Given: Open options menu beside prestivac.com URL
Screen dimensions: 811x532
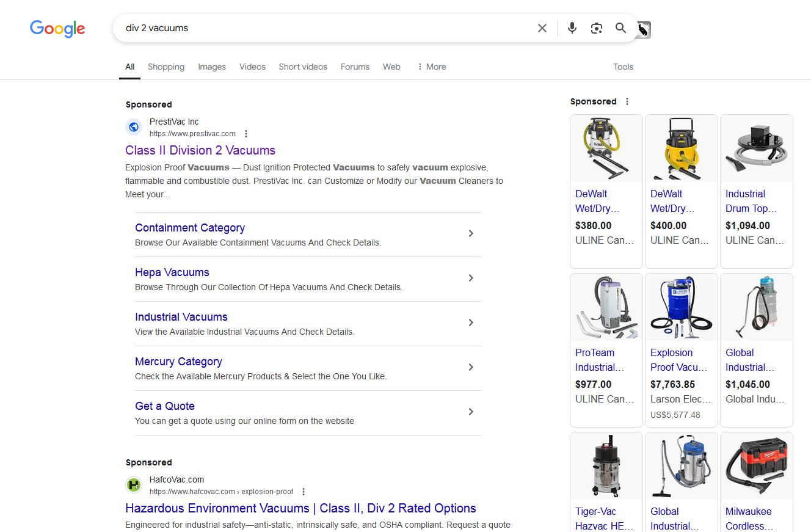Looking at the screenshot, I should pos(246,134).
